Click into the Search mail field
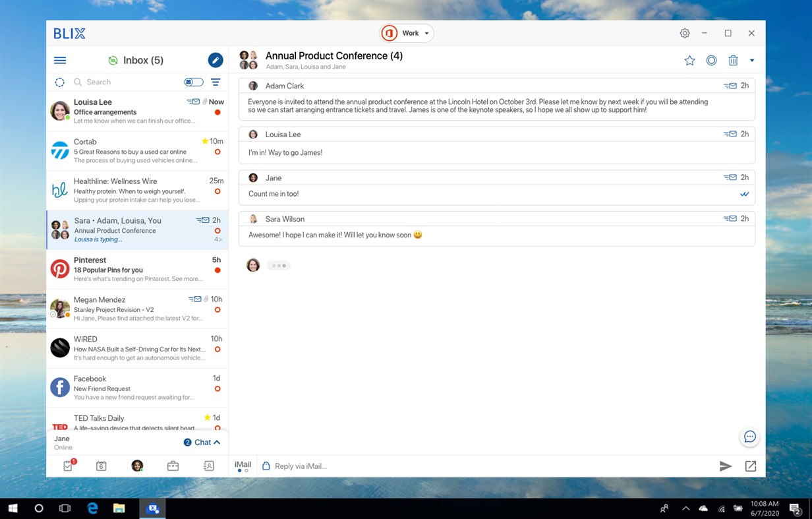 [125, 82]
